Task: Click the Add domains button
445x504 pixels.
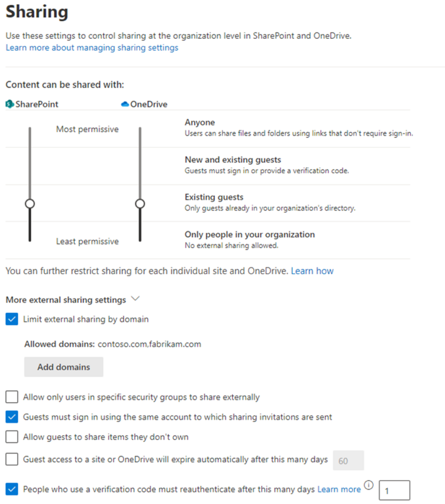Action: click(x=64, y=367)
